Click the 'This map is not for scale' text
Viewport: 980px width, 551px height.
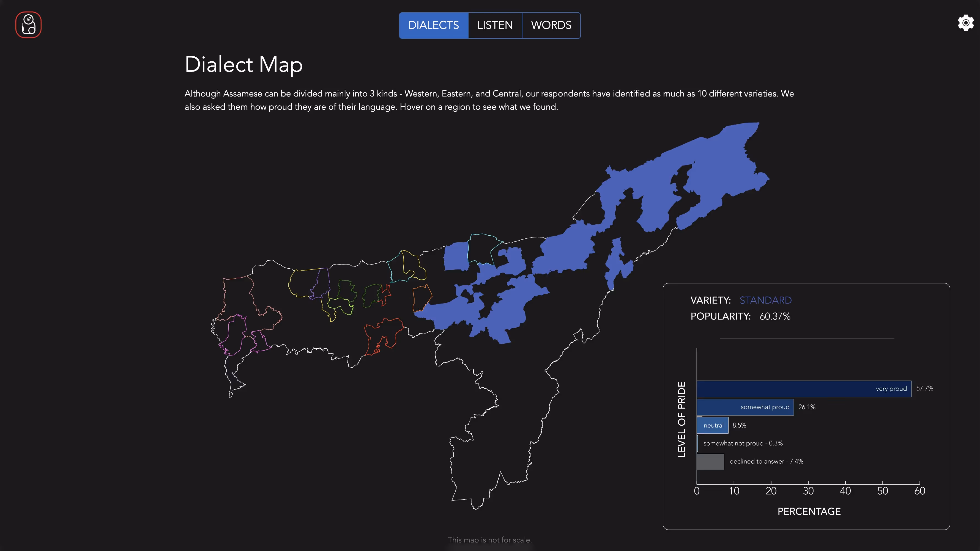[490, 540]
